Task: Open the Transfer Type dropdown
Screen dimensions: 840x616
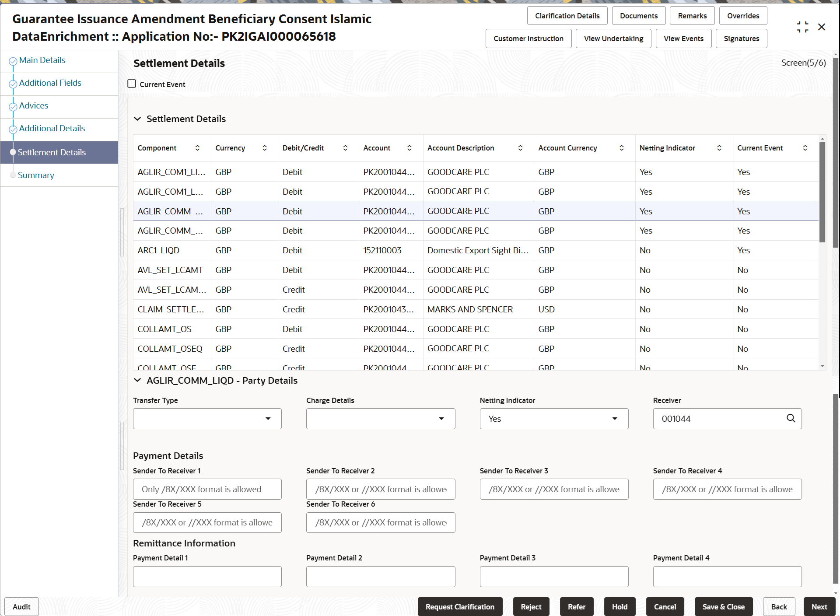Action: pyautogui.click(x=207, y=419)
